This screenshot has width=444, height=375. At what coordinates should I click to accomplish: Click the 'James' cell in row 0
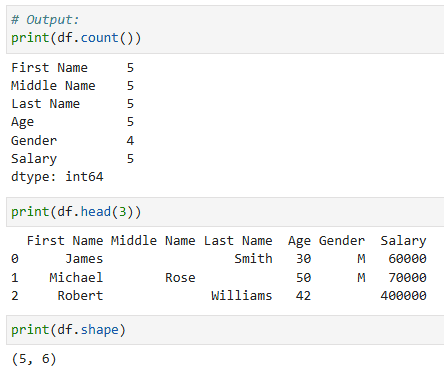pos(84,259)
